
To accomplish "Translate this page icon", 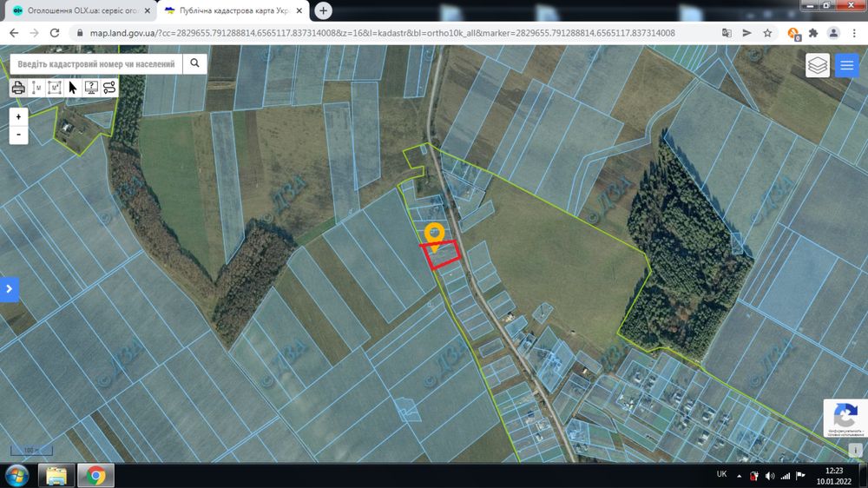I will click(x=727, y=33).
